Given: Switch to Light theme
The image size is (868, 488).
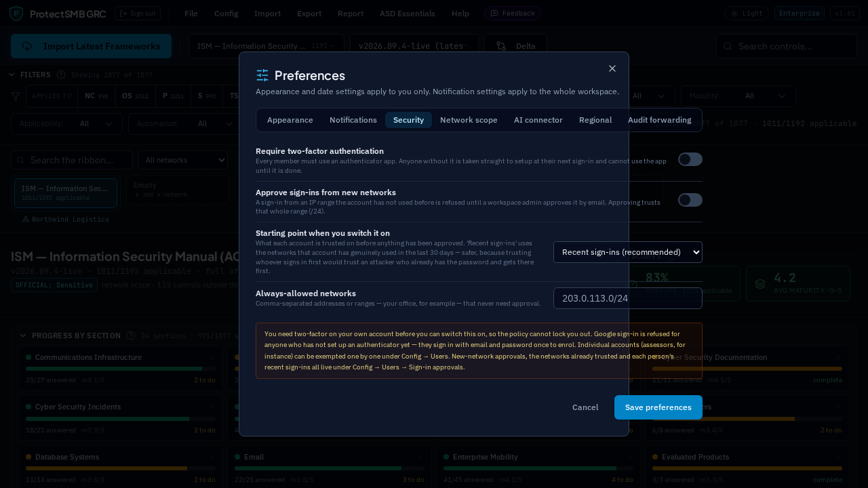Looking at the screenshot, I should pos(746,14).
